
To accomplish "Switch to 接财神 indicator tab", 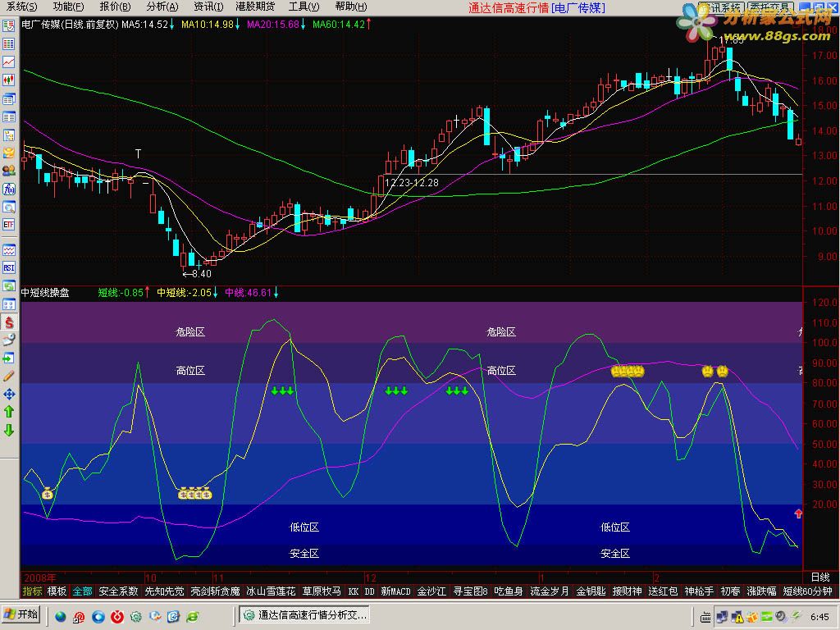I will [x=627, y=591].
